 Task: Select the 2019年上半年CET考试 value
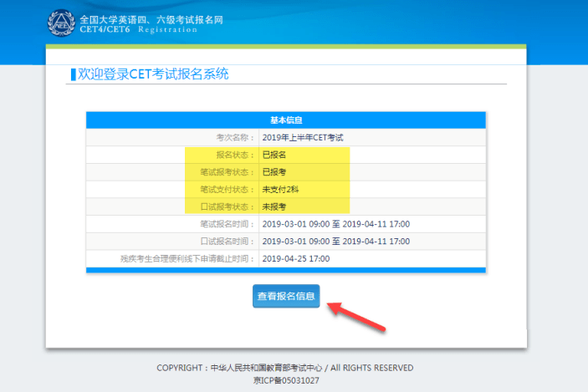[x=303, y=138]
